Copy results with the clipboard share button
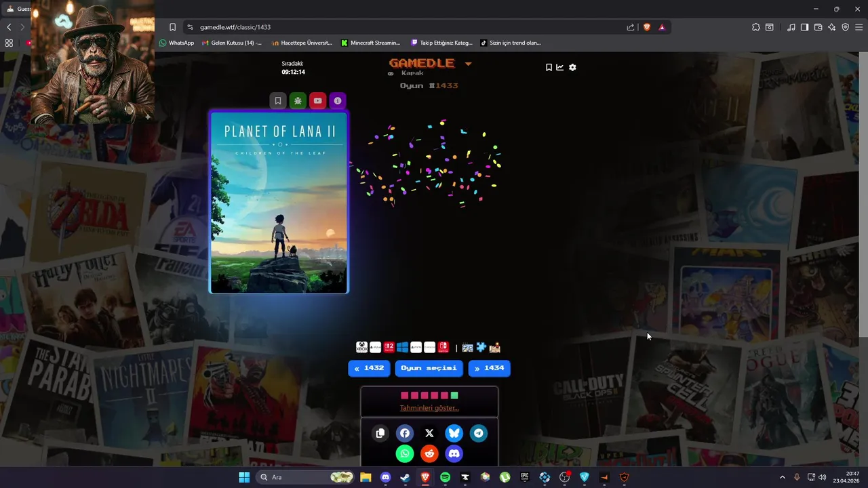 pos(380,433)
